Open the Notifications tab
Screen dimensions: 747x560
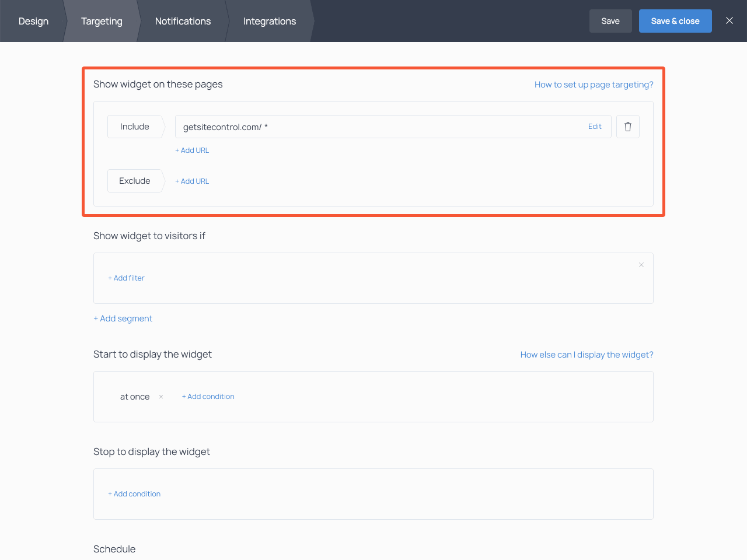pos(183,21)
